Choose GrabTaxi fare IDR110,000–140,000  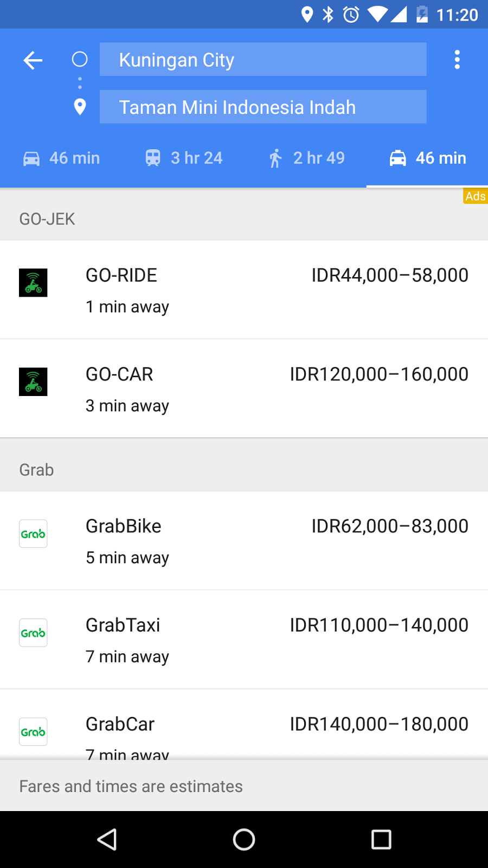pos(378,625)
